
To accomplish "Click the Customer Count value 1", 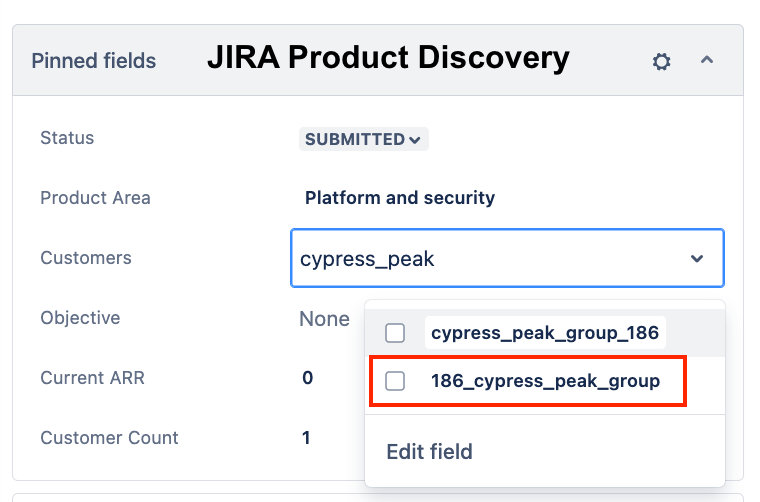I will pos(306,438).
